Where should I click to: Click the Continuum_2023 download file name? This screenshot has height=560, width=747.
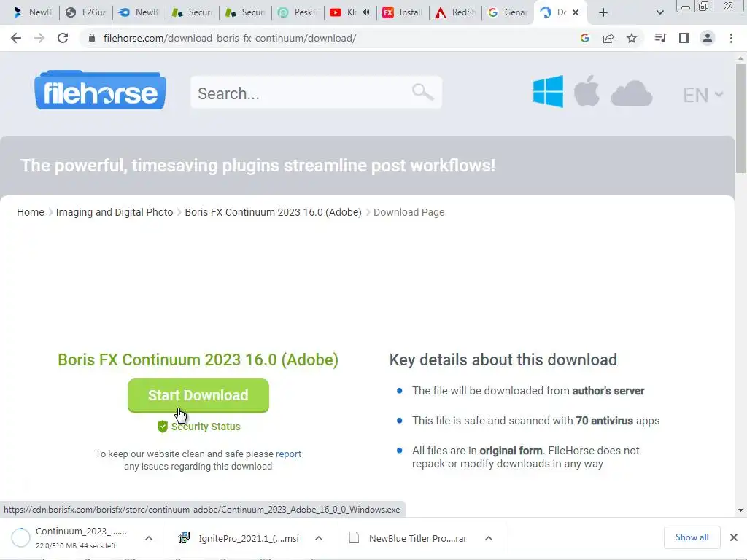coord(81,532)
